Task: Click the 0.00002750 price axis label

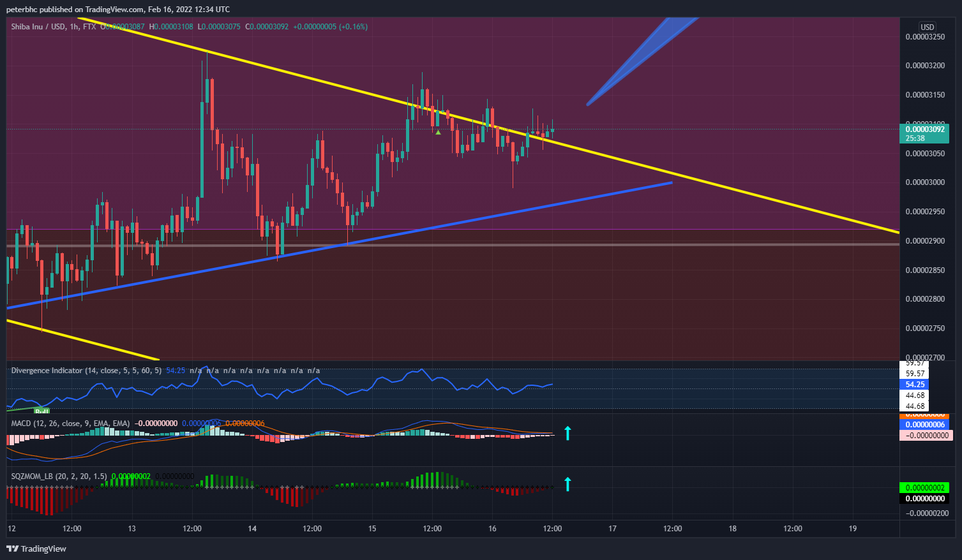Action: (x=925, y=328)
